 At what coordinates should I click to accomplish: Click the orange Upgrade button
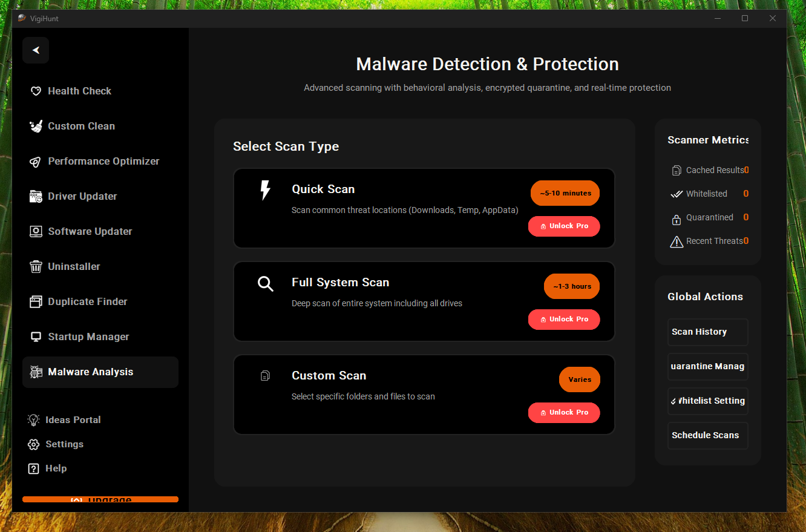pos(100,499)
